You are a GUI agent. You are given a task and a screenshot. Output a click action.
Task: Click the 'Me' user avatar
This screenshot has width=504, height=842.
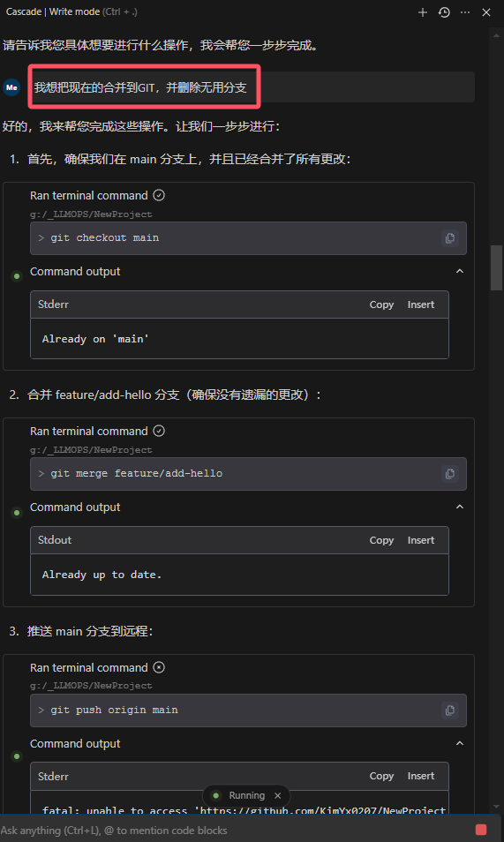[x=11, y=87]
